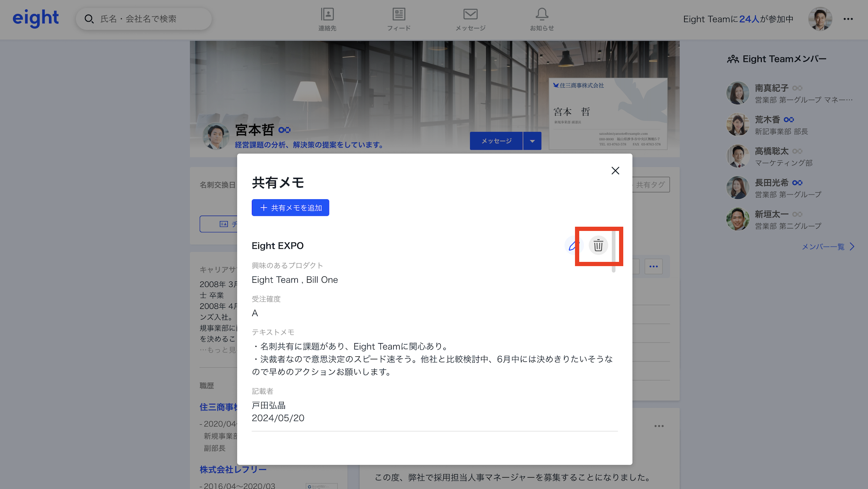Click the 共有メモを追加 button
This screenshot has height=489, width=868.
point(290,208)
